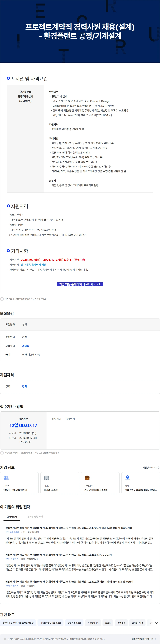Switch to the 합격자소서 tab

click(x=12, y=517)
